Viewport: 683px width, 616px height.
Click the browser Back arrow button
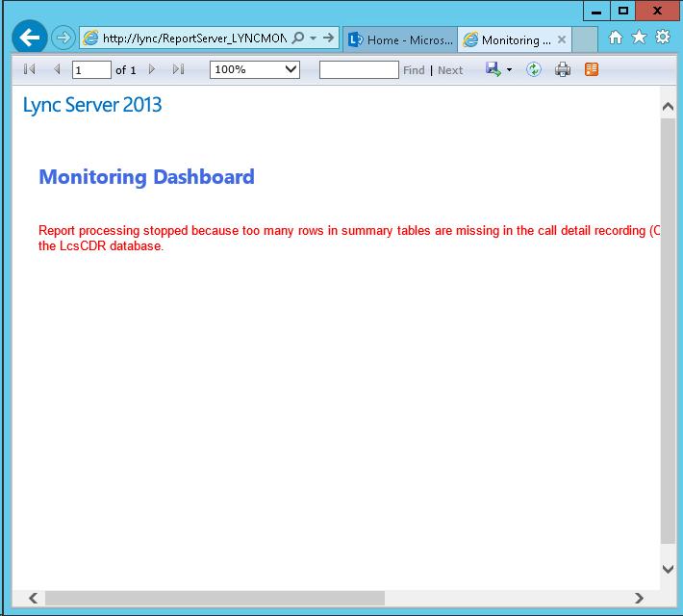click(30, 38)
